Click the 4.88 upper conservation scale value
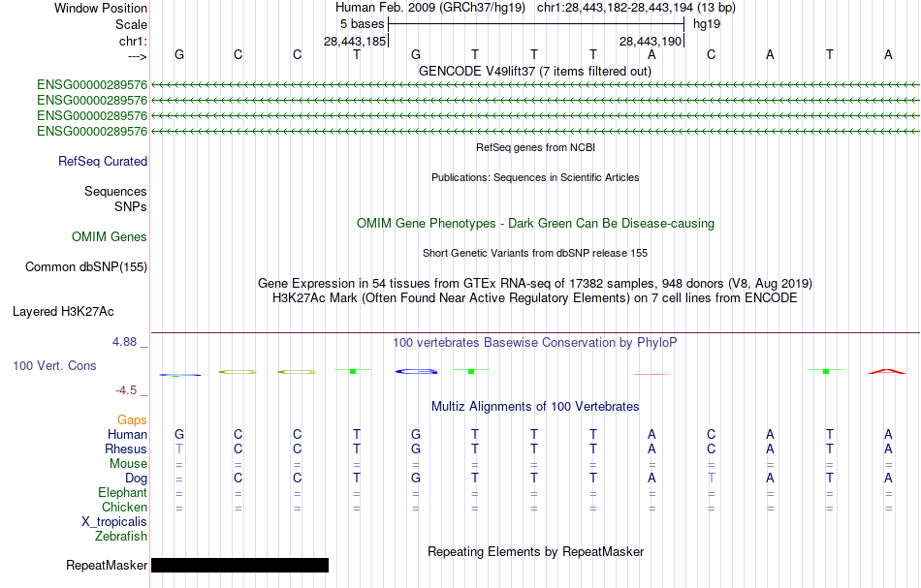This screenshot has width=921, height=588. click(124, 342)
